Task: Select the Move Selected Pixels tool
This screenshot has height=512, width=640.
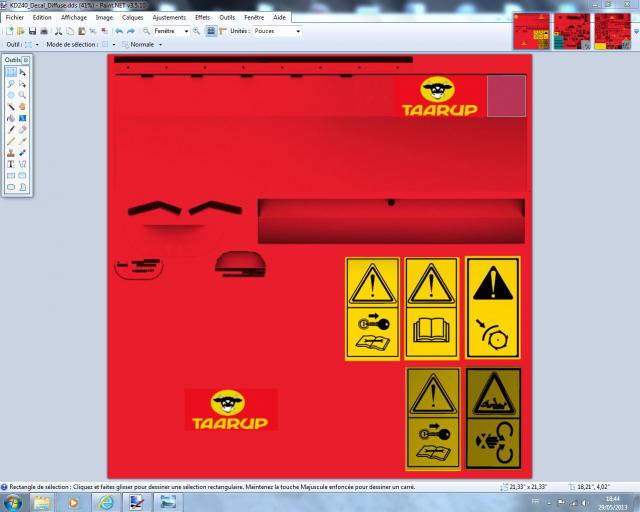Action: coord(22,72)
